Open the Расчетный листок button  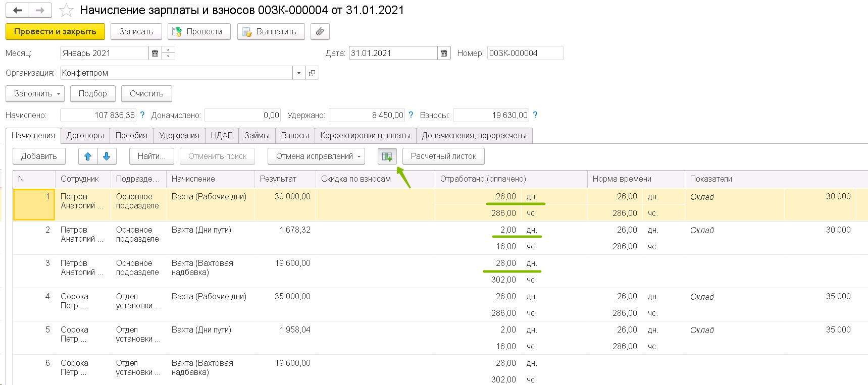point(443,156)
